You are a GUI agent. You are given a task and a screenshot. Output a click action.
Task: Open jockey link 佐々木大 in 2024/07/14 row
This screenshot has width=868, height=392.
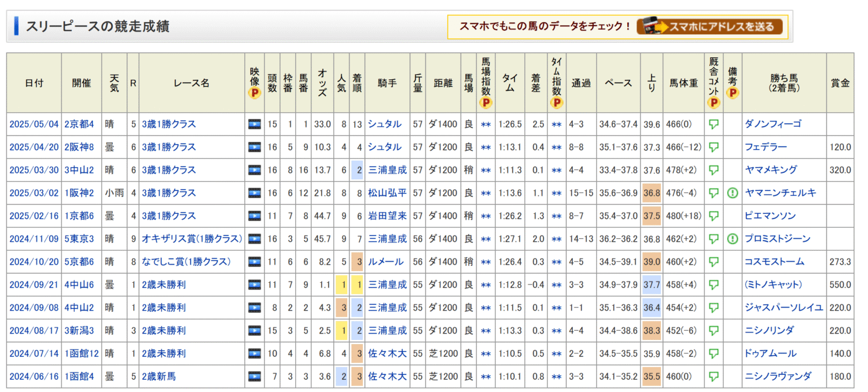(x=388, y=353)
